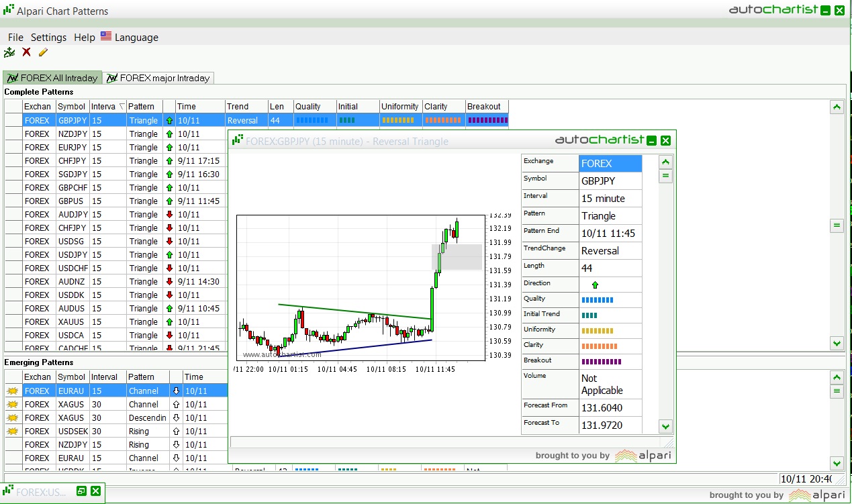
Task: Select the NZDJPY Rising emerging row
Action: tap(115, 444)
